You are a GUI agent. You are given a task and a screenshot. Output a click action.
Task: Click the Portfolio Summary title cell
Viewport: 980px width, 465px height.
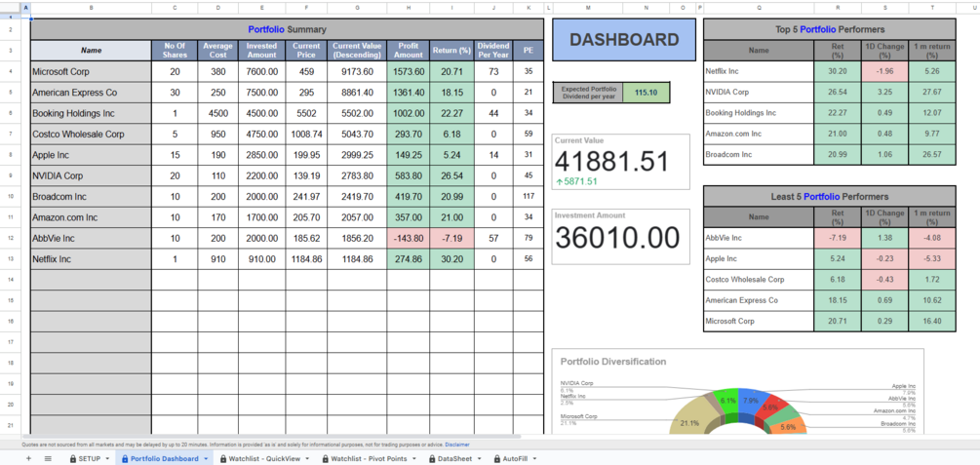click(x=287, y=29)
